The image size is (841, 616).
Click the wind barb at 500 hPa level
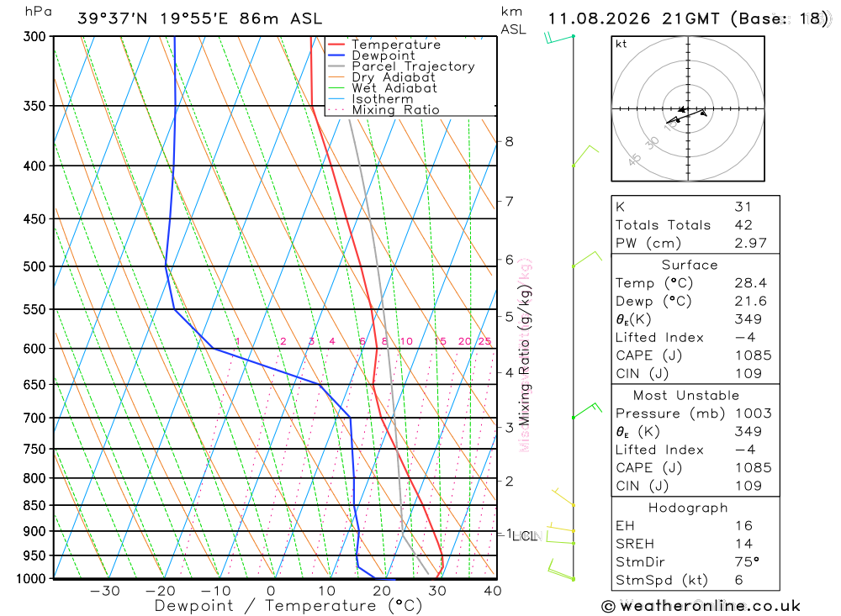pos(587,260)
